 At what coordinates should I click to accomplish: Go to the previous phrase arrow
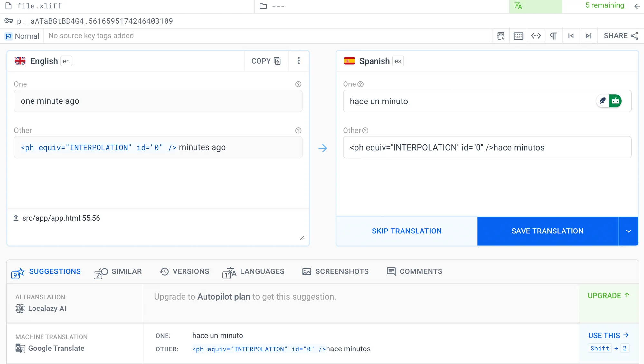(x=571, y=36)
